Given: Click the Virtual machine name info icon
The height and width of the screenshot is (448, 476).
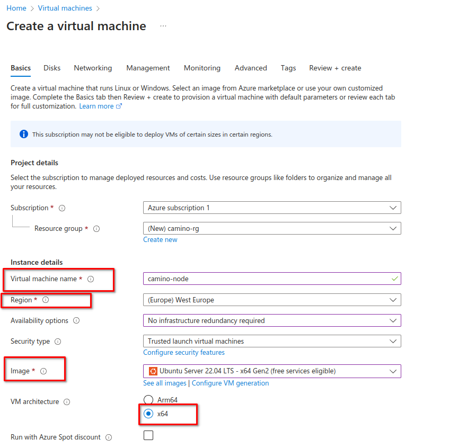Looking at the screenshot, I should 91,279.
